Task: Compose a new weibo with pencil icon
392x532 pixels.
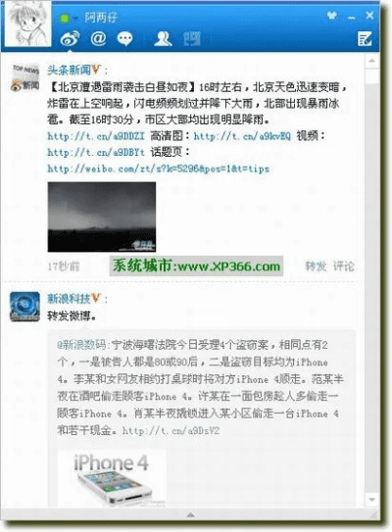Action: pos(365,38)
